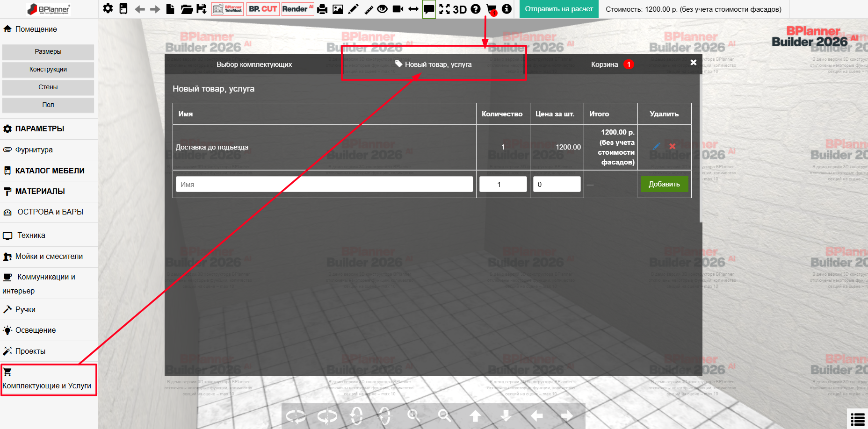Open 'Ручки' in the sidebar
The width and height of the screenshot is (868, 429).
tap(49, 310)
